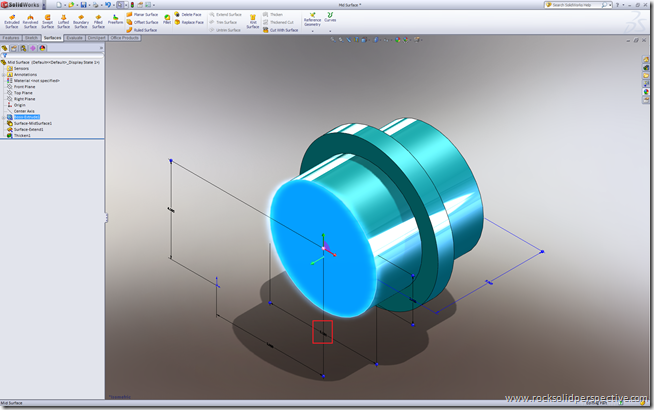This screenshot has width=654, height=410.
Task: Click the Thicken command
Action: (273, 14)
